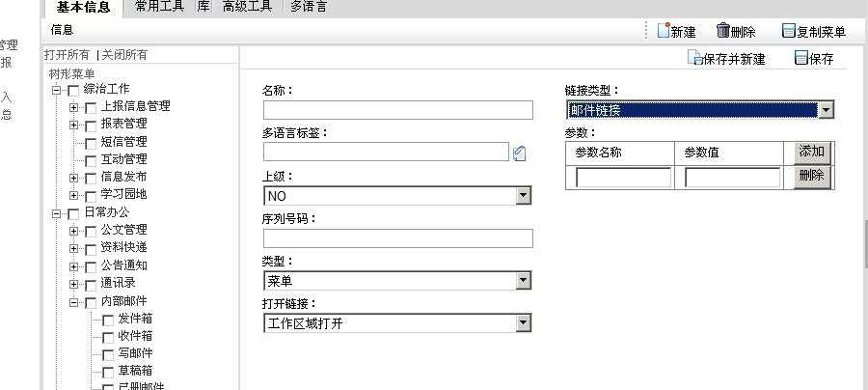Screen dimensions: 868x390
Task: Click the 复制菜单 copy menu icon
Action: (x=789, y=31)
